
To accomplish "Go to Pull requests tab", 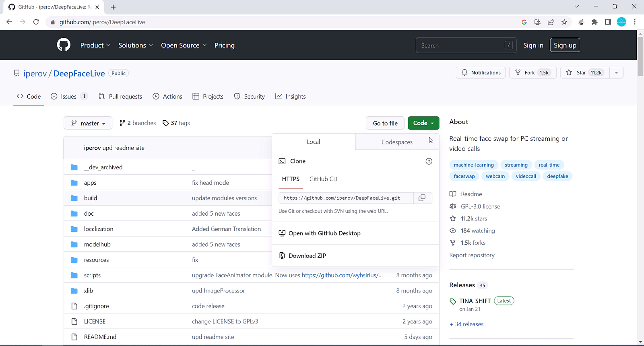I will click(120, 97).
